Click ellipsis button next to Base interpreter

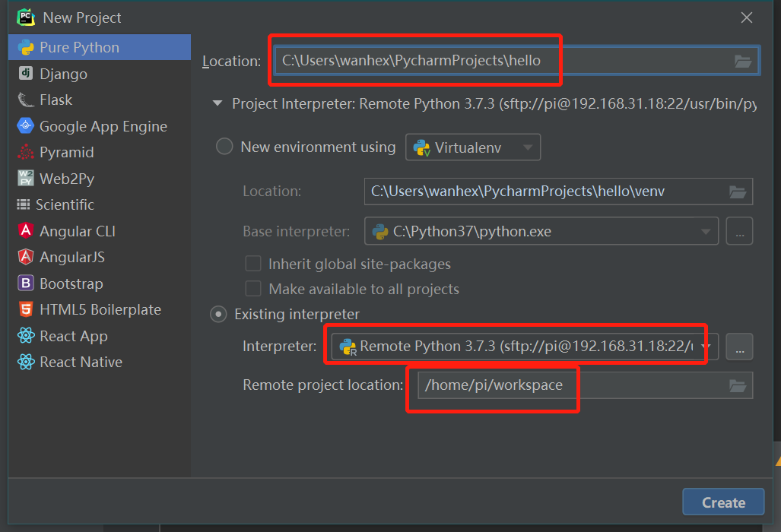pos(740,231)
